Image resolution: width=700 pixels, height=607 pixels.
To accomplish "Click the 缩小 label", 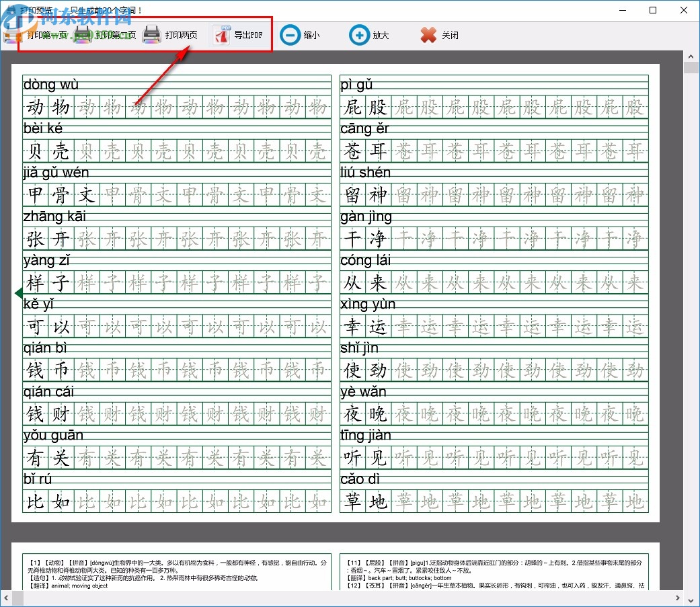I will 311,35.
